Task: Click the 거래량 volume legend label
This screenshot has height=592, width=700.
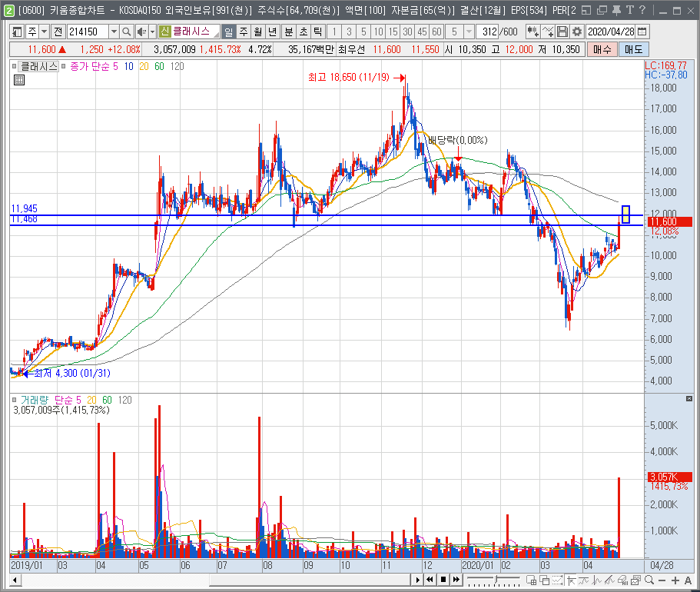Action: (34, 401)
